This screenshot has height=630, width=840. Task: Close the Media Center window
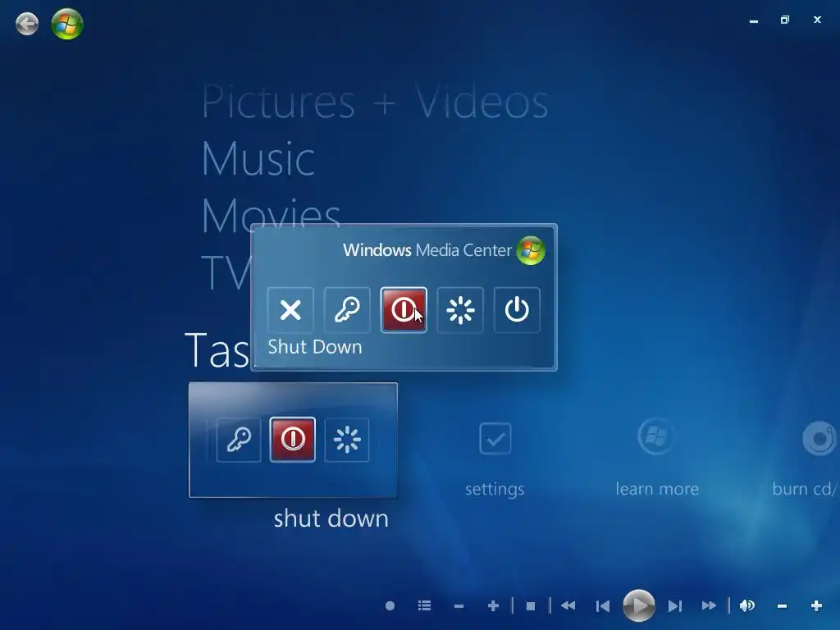click(x=817, y=20)
